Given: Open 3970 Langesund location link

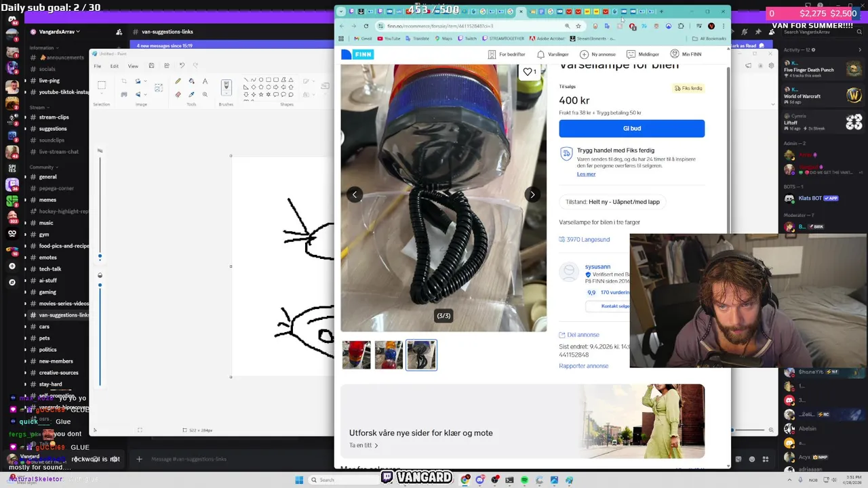Looking at the screenshot, I should tap(584, 239).
